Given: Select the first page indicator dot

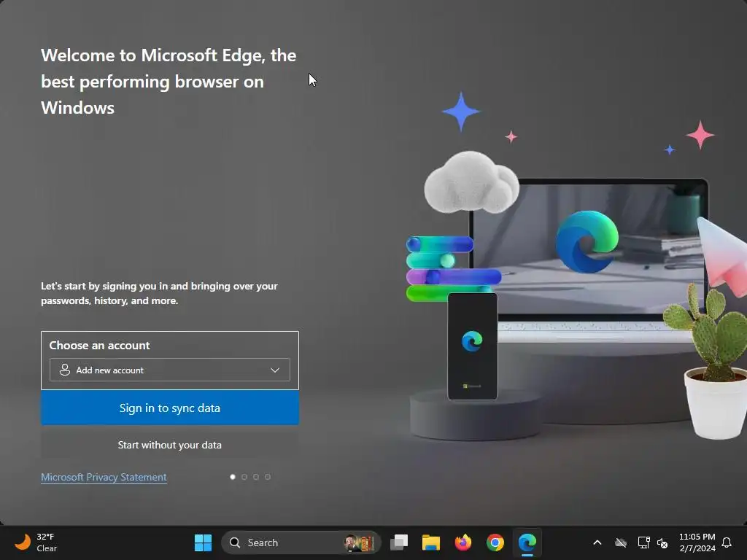Looking at the screenshot, I should click(233, 477).
